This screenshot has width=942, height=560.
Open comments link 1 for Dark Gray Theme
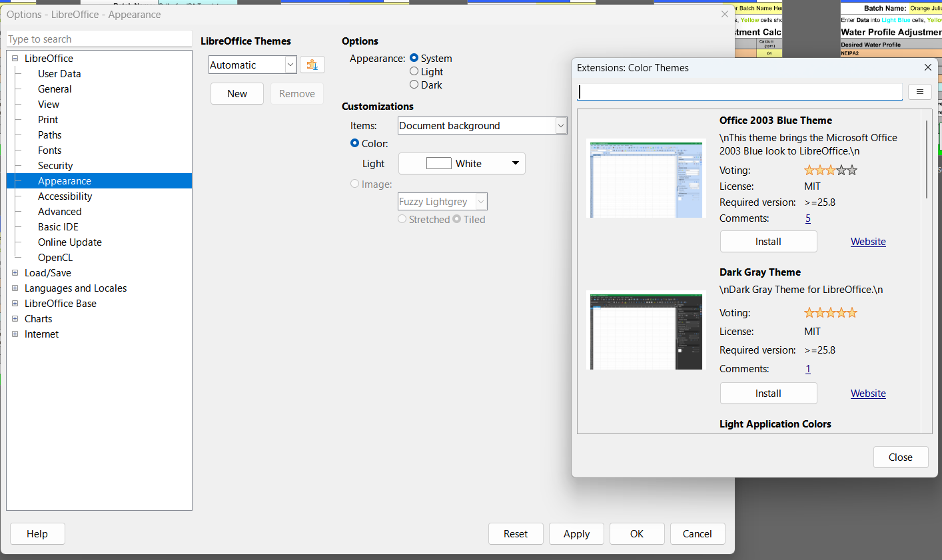(808, 369)
